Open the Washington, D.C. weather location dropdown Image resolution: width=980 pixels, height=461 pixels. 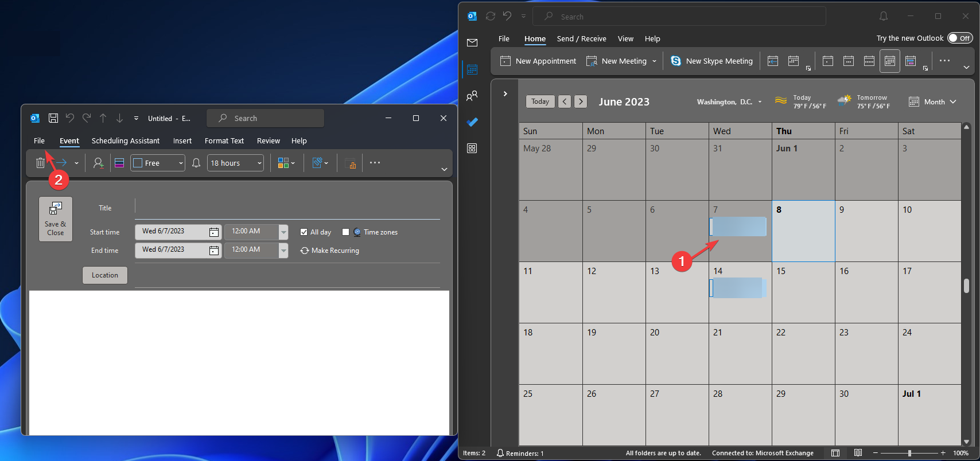pyautogui.click(x=760, y=102)
